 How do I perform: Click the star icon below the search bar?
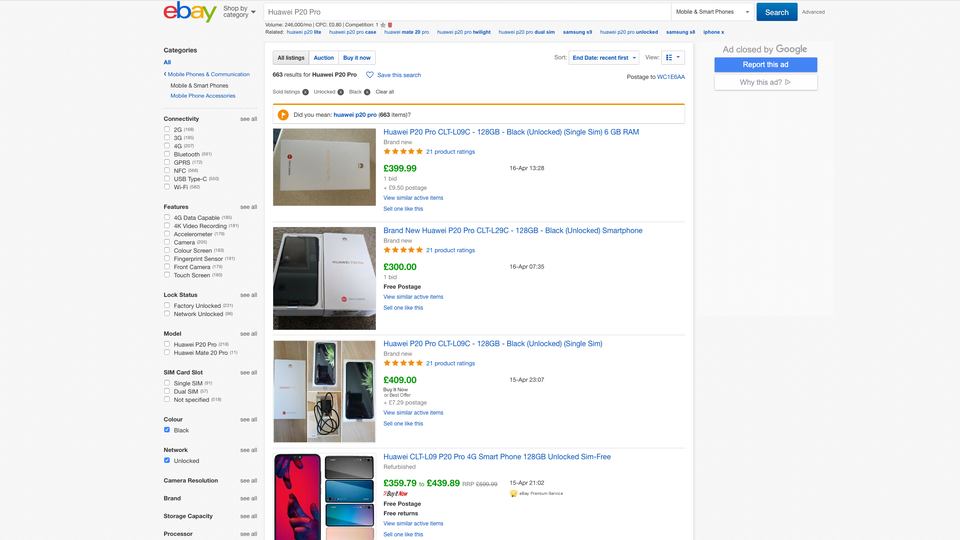(x=382, y=24)
